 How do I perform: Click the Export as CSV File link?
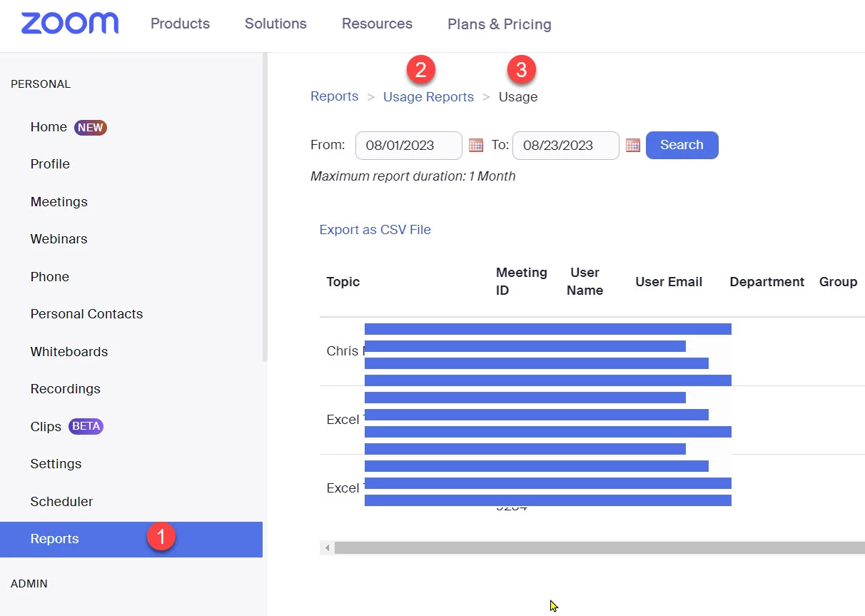pyautogui.click(x=375, y=230)
